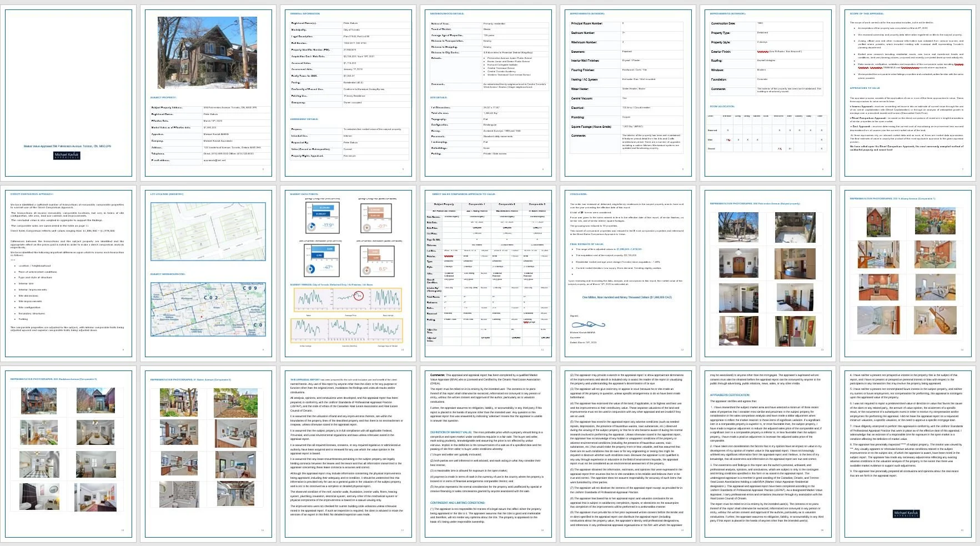
Task: Select the chart showing 8.5%
Action: [376, 260]
